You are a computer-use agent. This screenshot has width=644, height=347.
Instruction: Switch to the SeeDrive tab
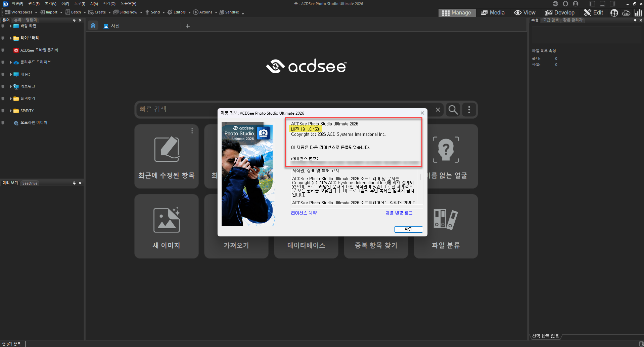point(30,183)
